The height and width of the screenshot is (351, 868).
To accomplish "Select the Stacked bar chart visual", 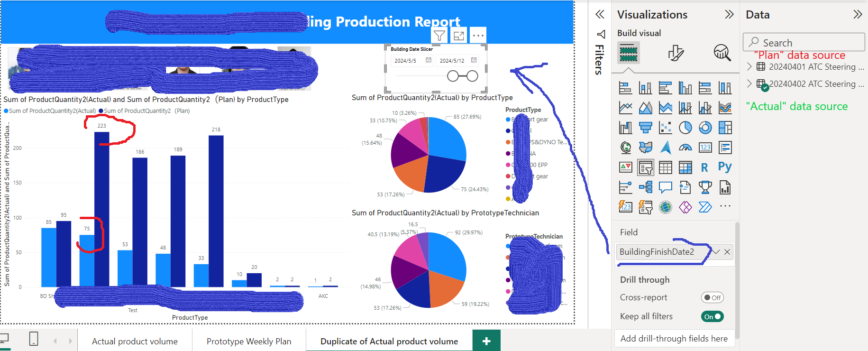I will coord(625,88).
